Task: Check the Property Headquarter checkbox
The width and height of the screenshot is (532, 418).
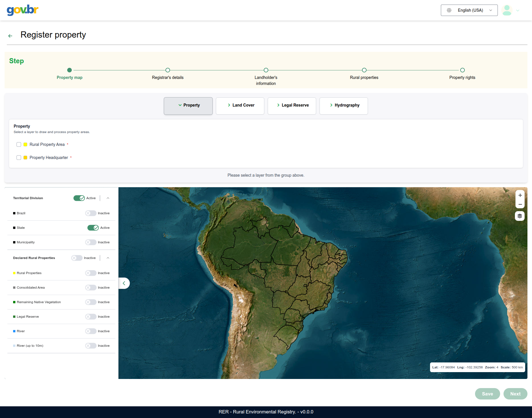Action: [19, 158]
